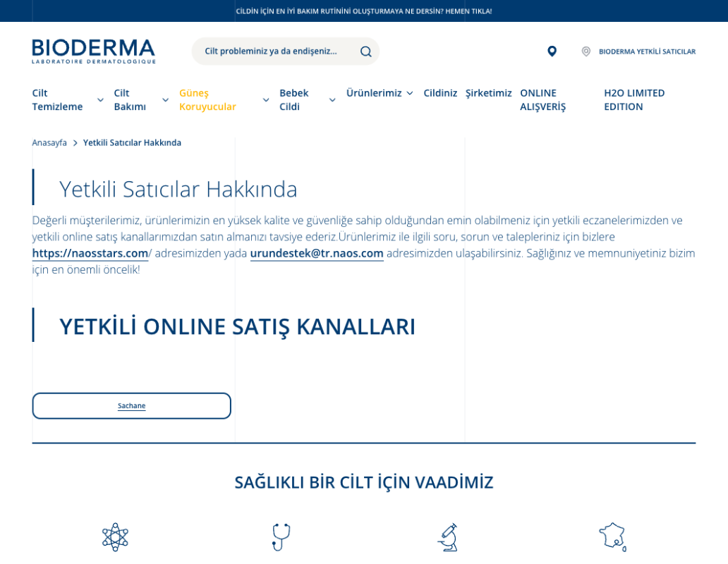Open ONLINE ALIŞVERİŞ menu item
Viewport: 728px width, 564px height.
pyautogui.click(x=542, y=99)
